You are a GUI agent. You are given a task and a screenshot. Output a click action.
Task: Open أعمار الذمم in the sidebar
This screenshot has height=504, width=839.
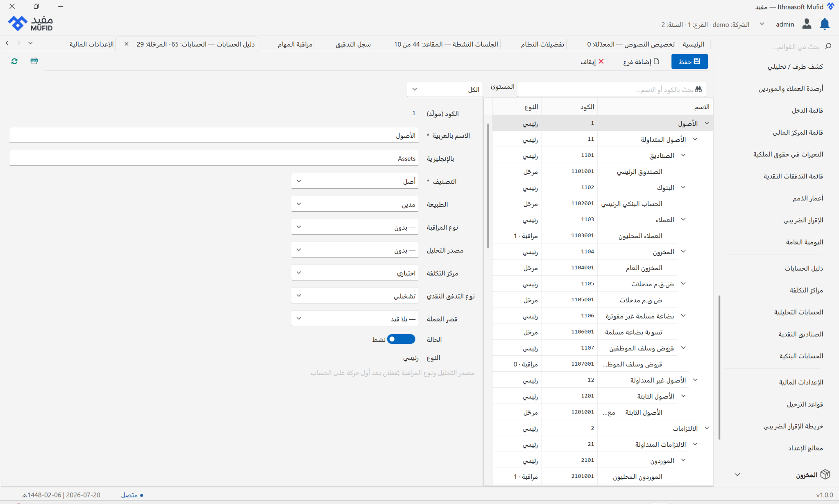[807, 198]
